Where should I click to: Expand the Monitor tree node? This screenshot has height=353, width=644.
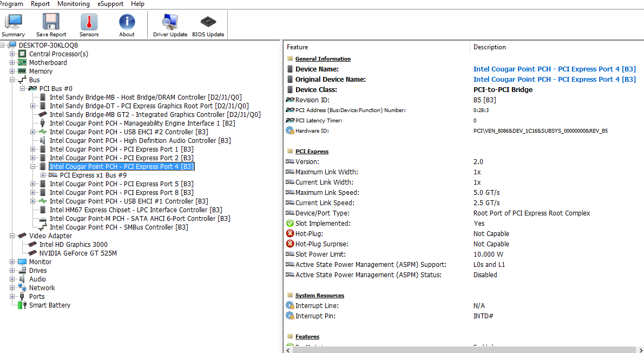12,262
